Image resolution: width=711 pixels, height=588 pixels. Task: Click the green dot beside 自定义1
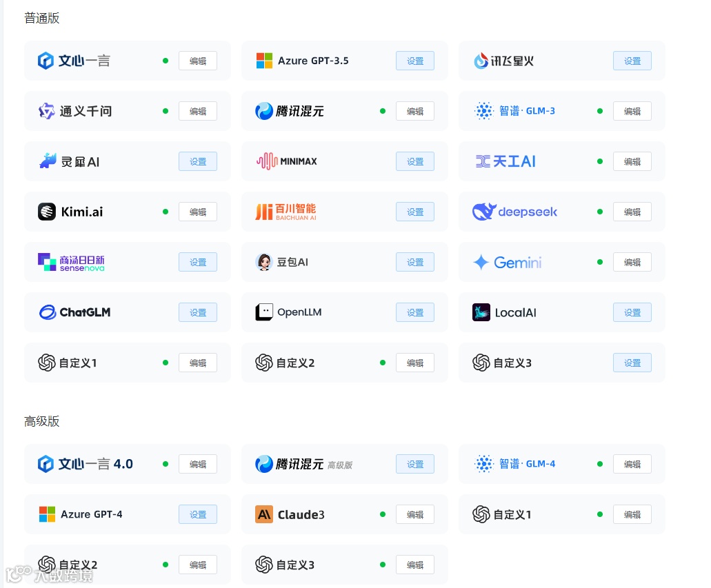(166, 363)
